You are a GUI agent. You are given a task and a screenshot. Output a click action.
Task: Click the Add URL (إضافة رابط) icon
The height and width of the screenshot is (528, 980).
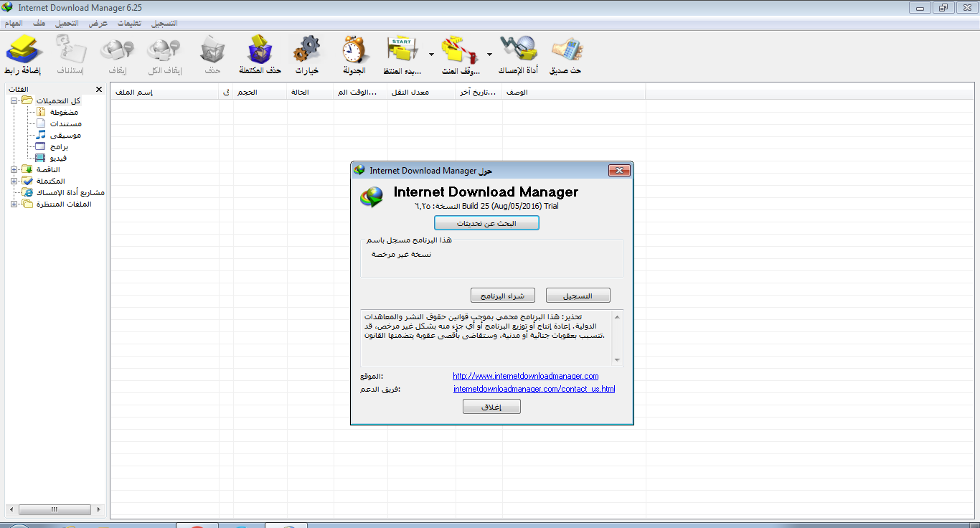24,50
